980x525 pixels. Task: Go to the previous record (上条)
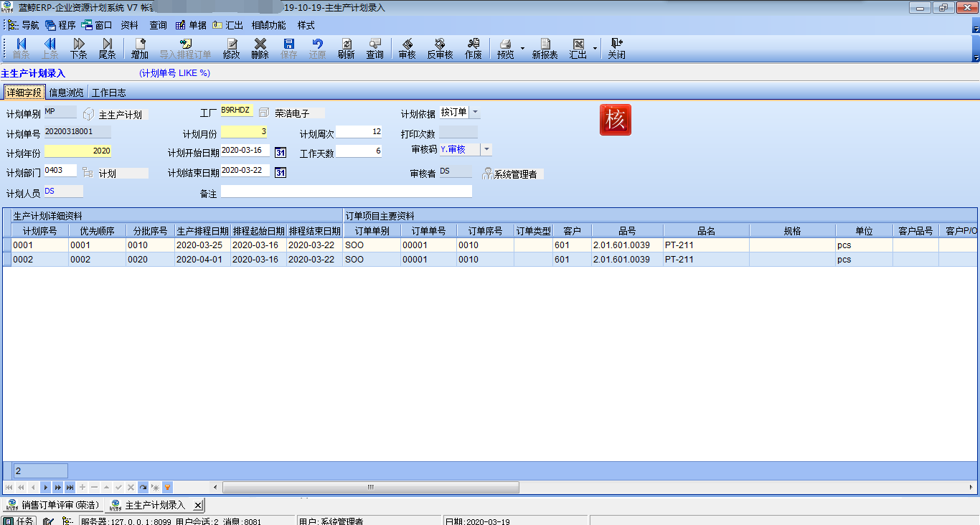pos(50,48)
